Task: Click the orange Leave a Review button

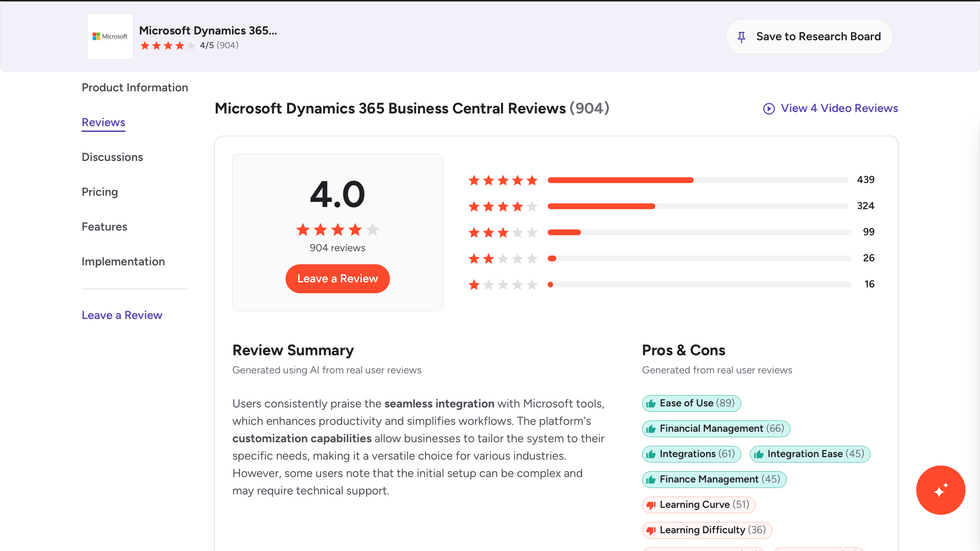Action: (337, 278)
